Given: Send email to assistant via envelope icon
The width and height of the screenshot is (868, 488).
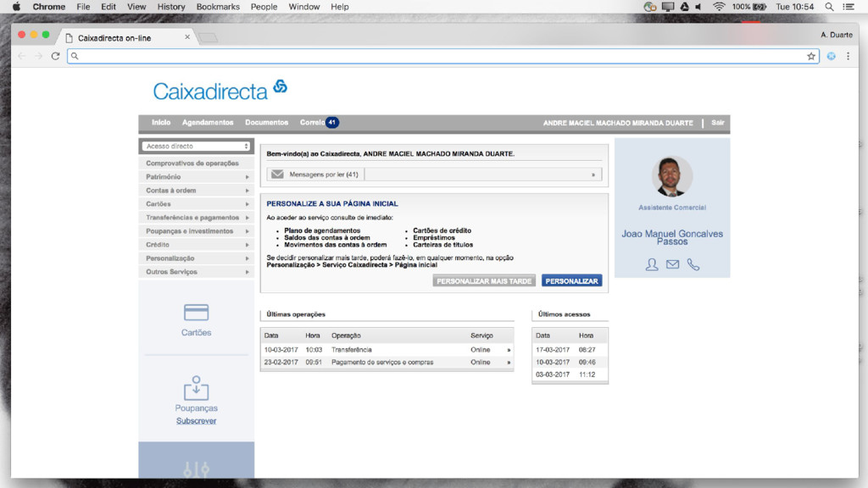Looking at the screenshot, I should 672,264.
